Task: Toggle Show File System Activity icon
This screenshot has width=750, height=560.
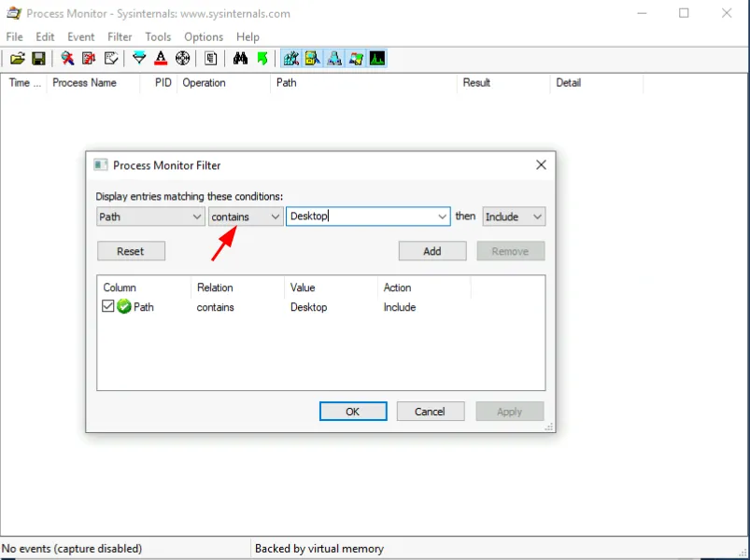Action: [313, 59]
